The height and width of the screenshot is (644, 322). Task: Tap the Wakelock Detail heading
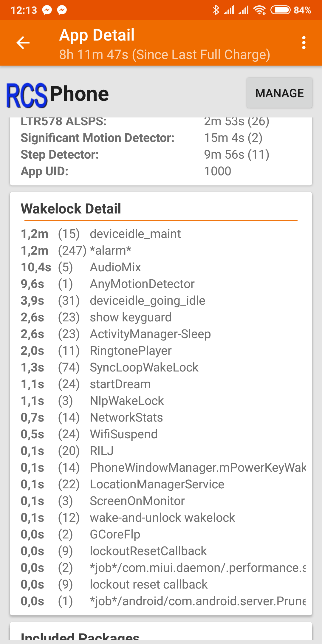pos(71,209)
